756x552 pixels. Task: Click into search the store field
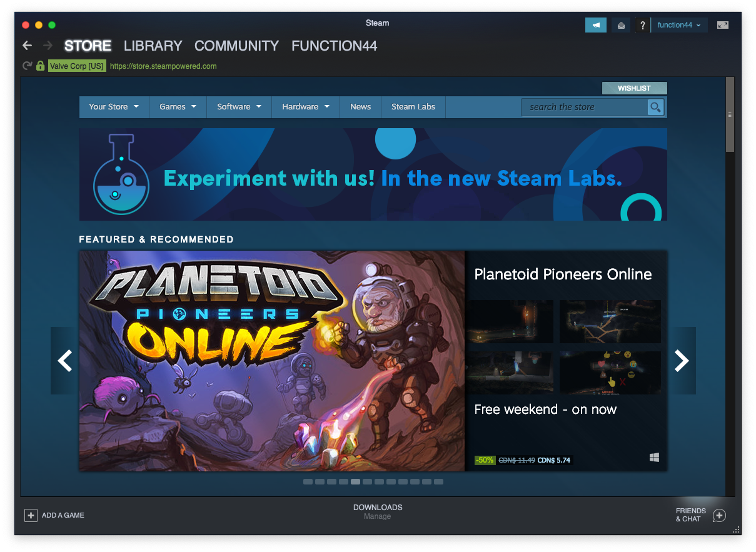[x=584, y=107]
